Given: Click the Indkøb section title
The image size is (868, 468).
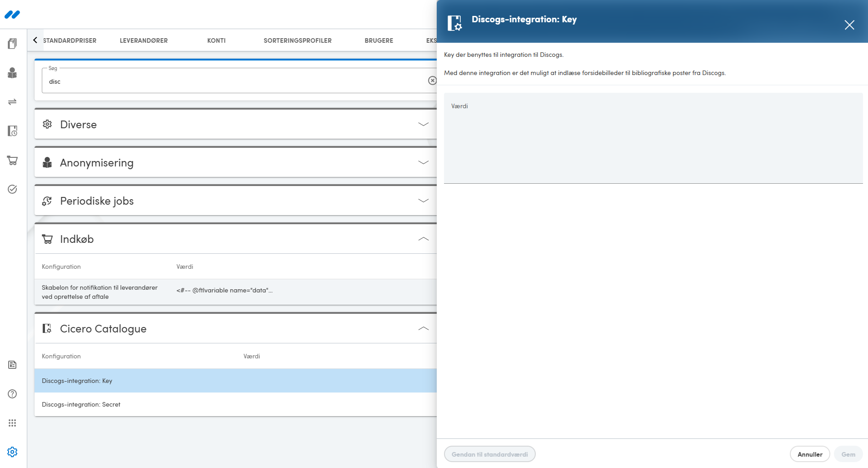Looking at the screenshot, I should [77, 239].
